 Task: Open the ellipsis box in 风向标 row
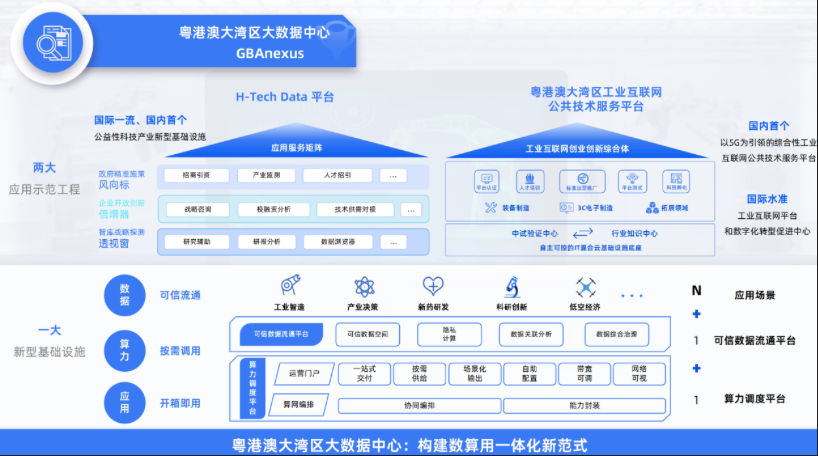tap(393, 176)
